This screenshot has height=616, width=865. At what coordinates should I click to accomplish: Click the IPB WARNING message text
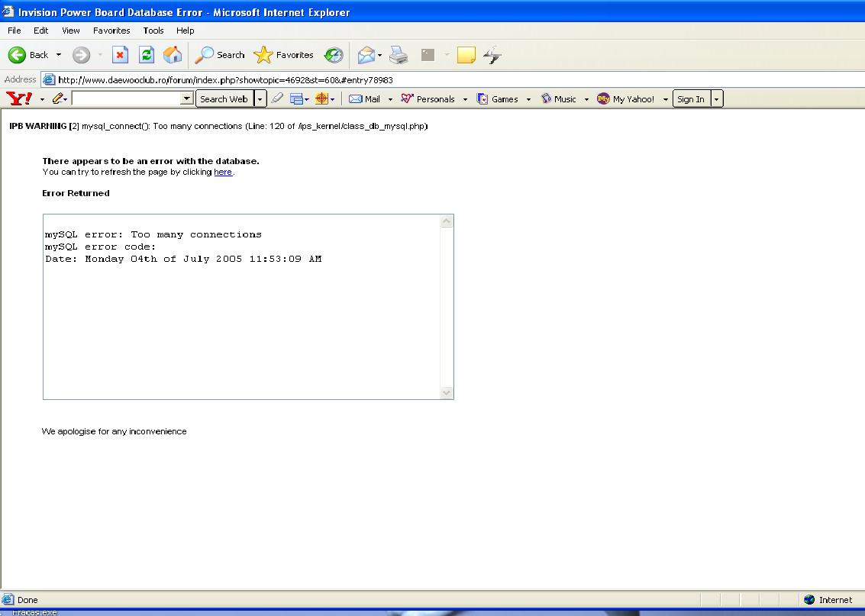(x=218, y=126)
